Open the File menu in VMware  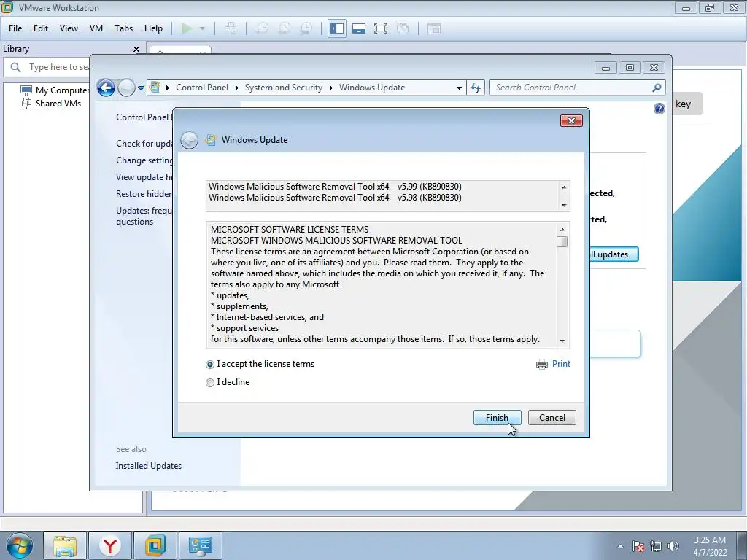(x=15, y=28)
